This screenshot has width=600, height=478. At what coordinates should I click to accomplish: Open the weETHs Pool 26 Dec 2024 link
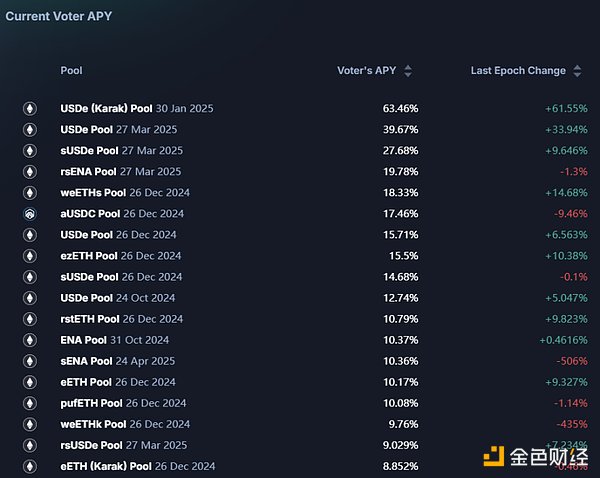click(125, 192)
